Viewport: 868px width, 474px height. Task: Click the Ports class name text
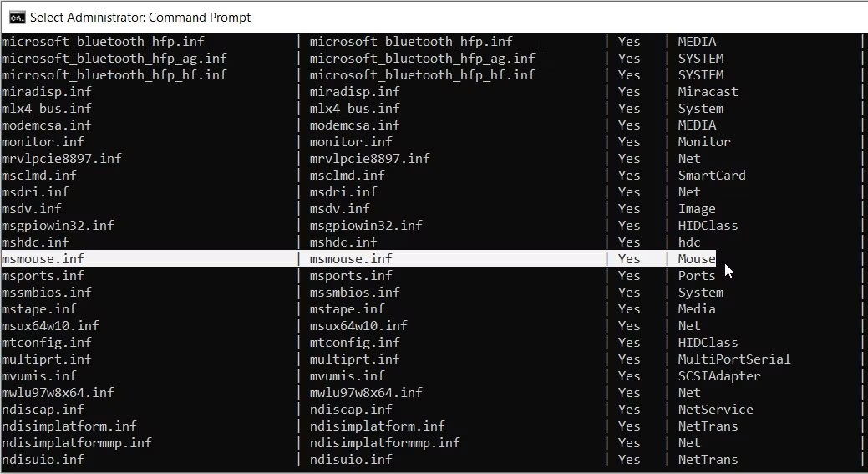(x=697, y=276)
